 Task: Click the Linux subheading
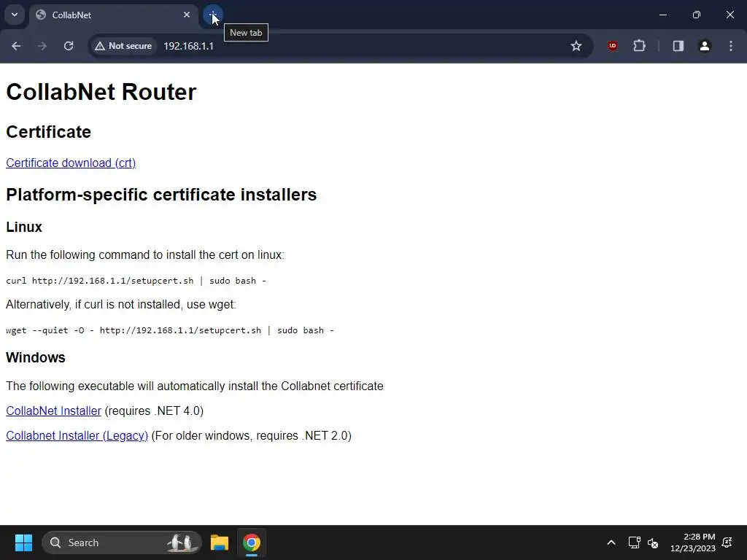coord(24,227)
